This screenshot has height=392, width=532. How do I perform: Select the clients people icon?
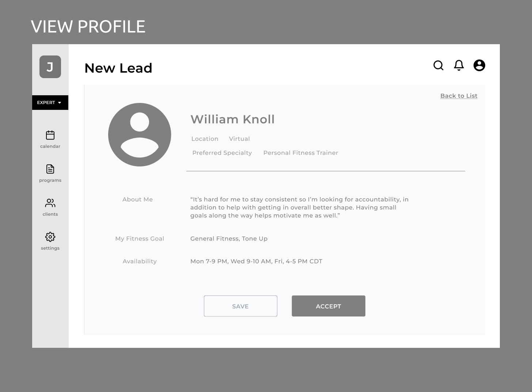coord(50,203)
